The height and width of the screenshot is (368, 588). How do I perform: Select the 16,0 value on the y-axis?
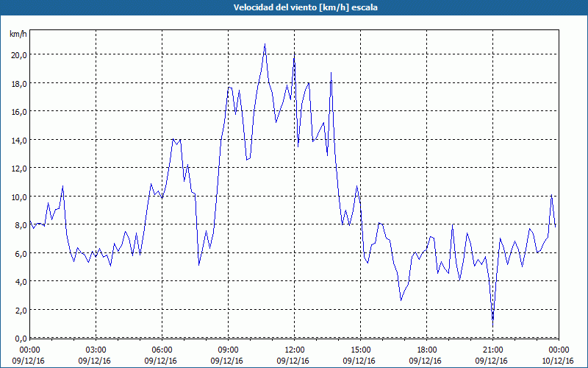19,112
